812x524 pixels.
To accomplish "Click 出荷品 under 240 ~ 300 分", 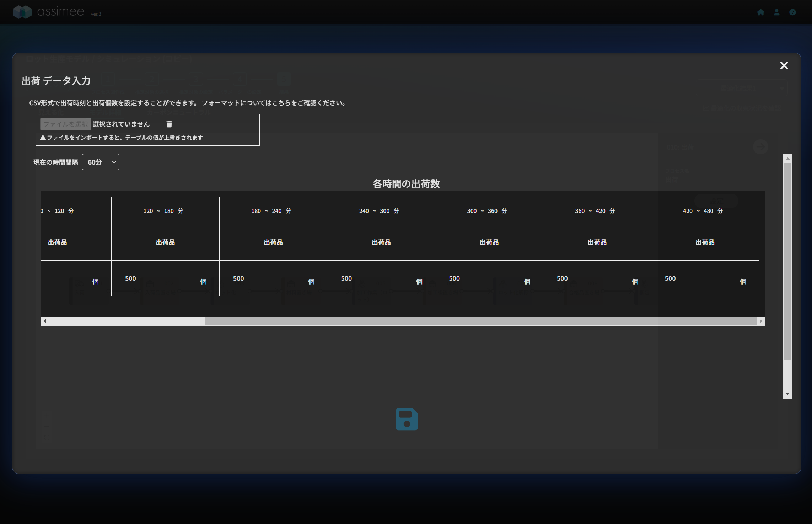I will click(x=381, y=242).
